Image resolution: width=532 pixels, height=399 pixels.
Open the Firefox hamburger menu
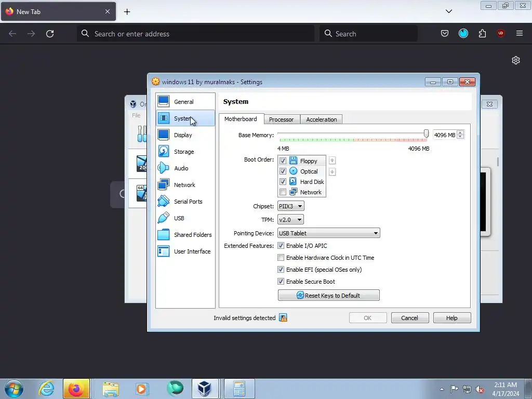[x=520, y=33]
